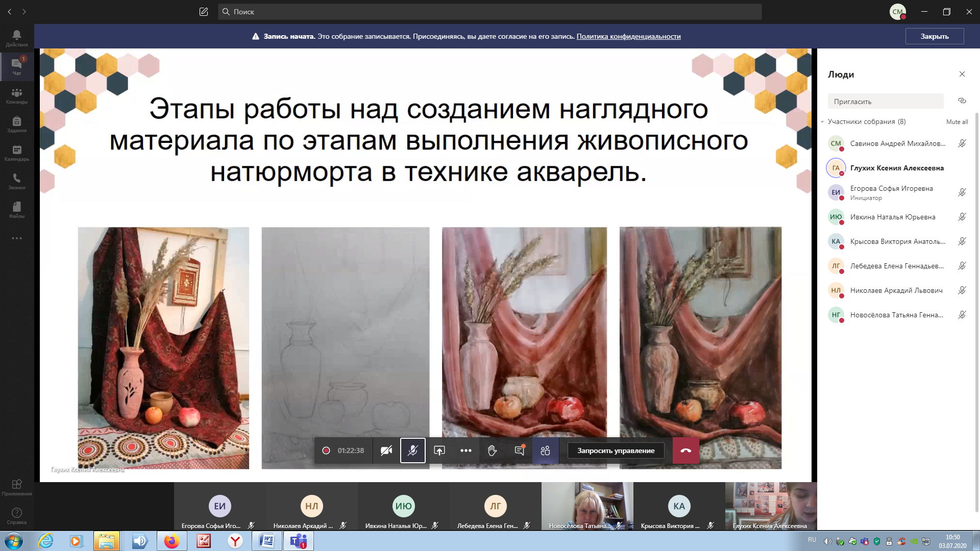Select Новосёлова Татьяна video tile
Screen dimensions: 980x551
pyautogui.click(x=587, y=506)
